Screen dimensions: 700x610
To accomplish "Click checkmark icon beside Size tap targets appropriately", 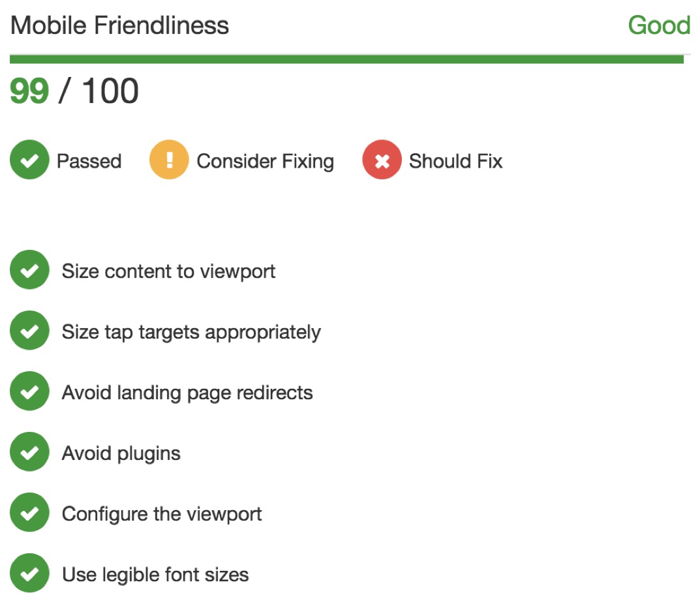I will [x=29, y=331].
